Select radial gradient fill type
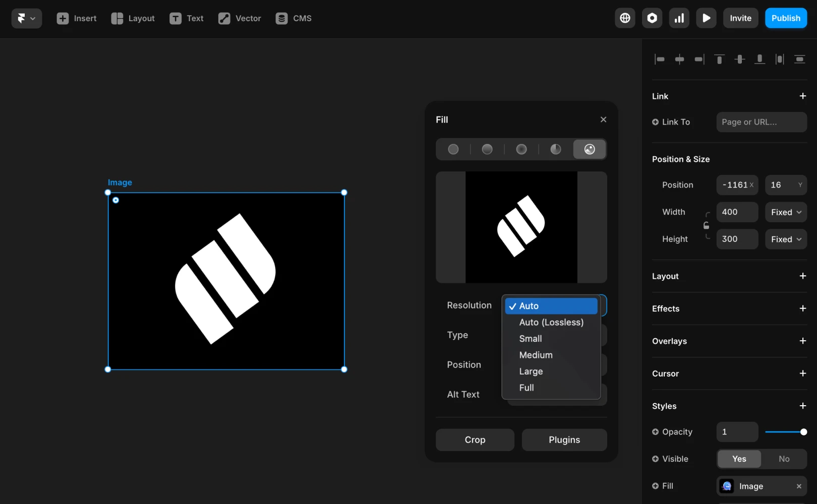 click(521, 149)
